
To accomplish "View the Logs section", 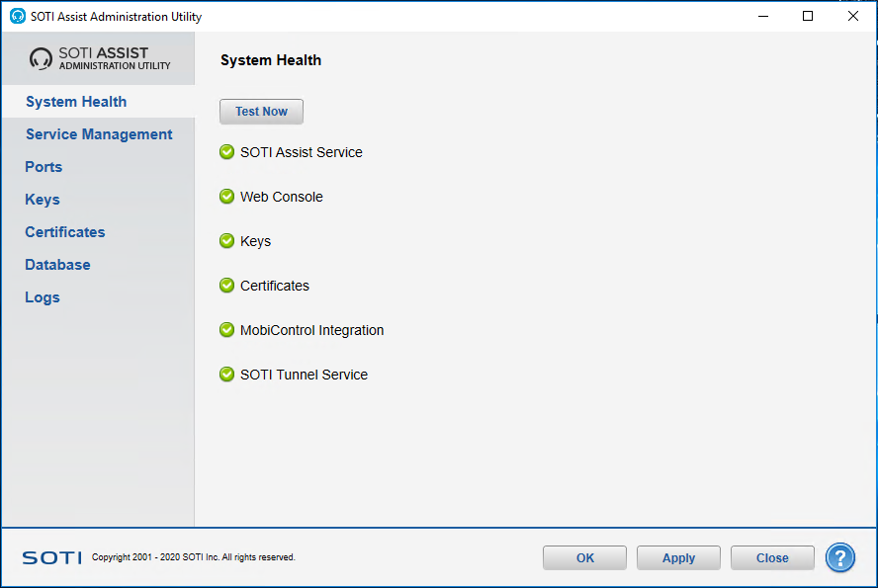I will point(43,297).
